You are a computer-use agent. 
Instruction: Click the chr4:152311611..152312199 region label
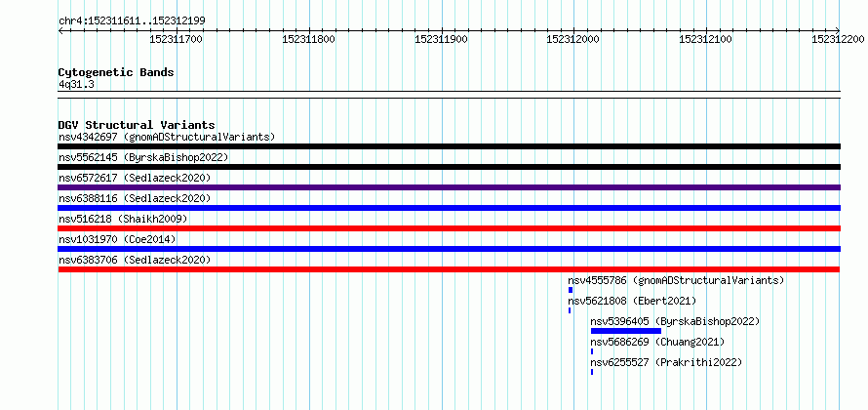point(132,21)
